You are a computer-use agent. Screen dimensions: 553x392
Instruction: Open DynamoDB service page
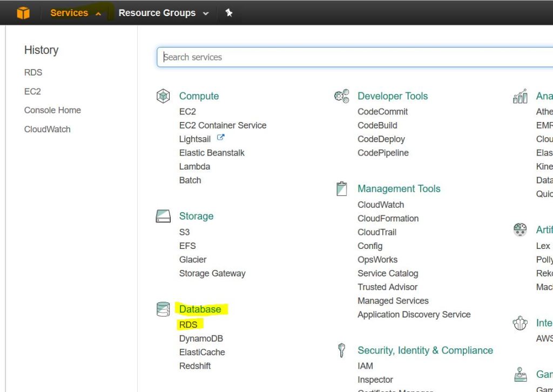pos(201,339)
